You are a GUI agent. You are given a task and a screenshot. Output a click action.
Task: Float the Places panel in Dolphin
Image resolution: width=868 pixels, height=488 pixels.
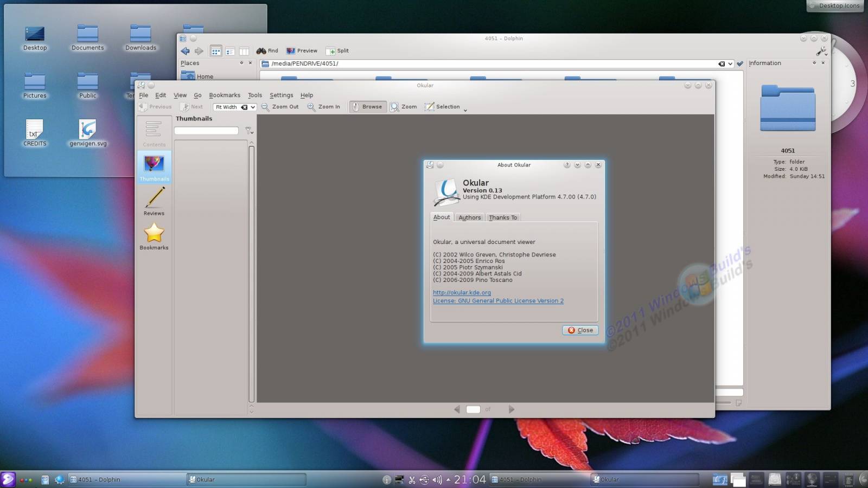241,63
